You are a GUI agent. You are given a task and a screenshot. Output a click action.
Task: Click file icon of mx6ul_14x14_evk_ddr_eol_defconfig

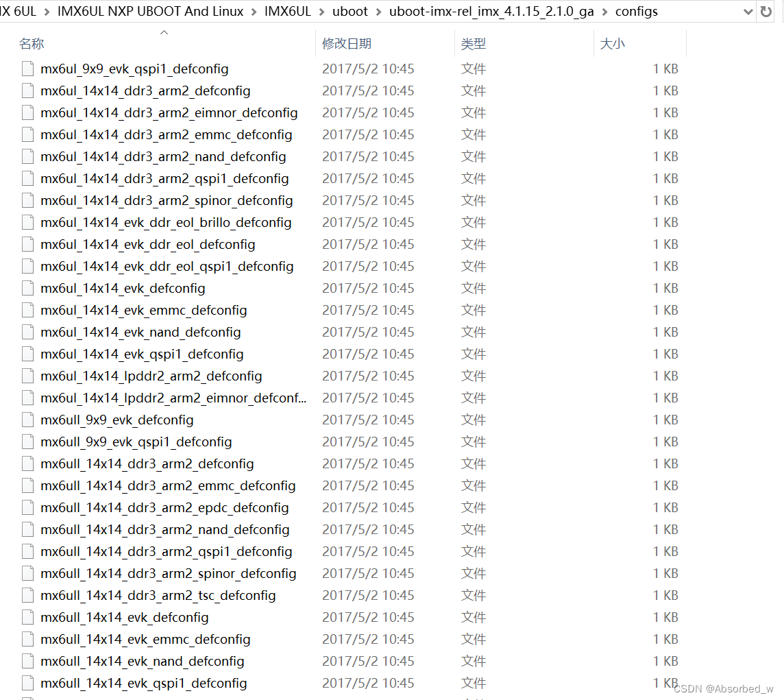28,244
